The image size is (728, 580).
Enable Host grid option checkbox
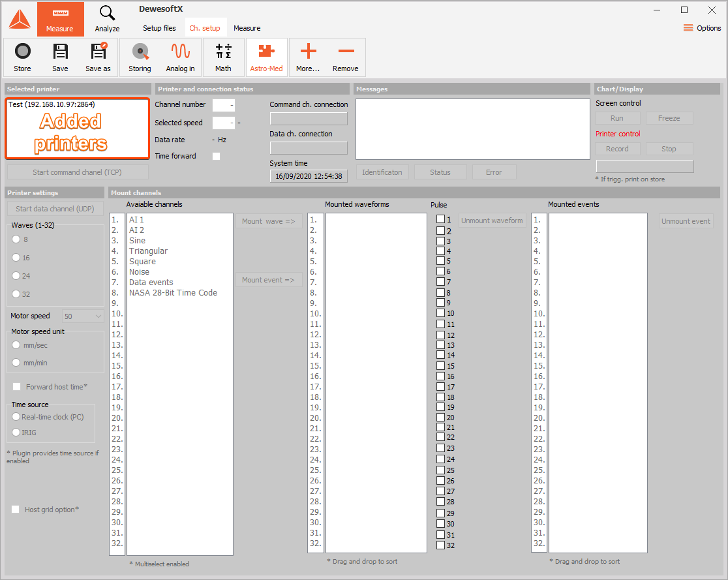point(15,510)
